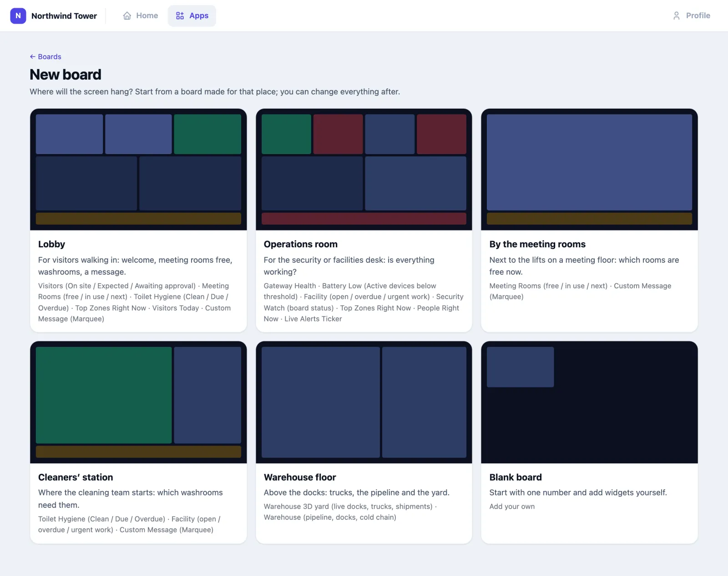Viewport: 728px width, 576px height.
Task: Click the By the meeting rooms title
Action: click(x=537, y=244)
